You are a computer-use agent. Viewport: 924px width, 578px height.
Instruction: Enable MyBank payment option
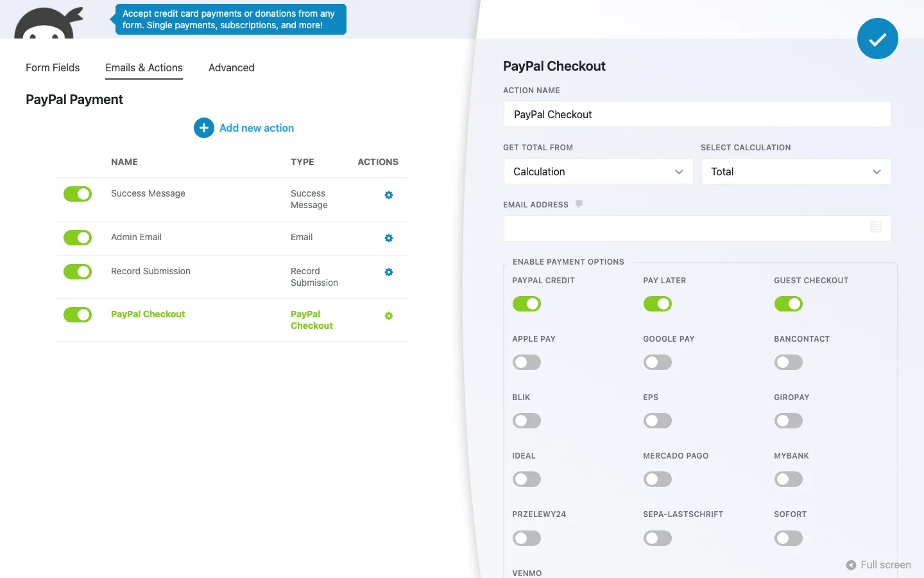(789, 479)
